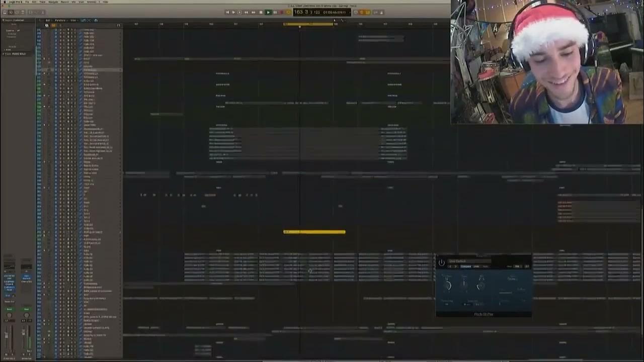Toggle the yellow button in track header bar
Image resolution: width=644 pixels, height=362 pixels.
tap(53, 25)
